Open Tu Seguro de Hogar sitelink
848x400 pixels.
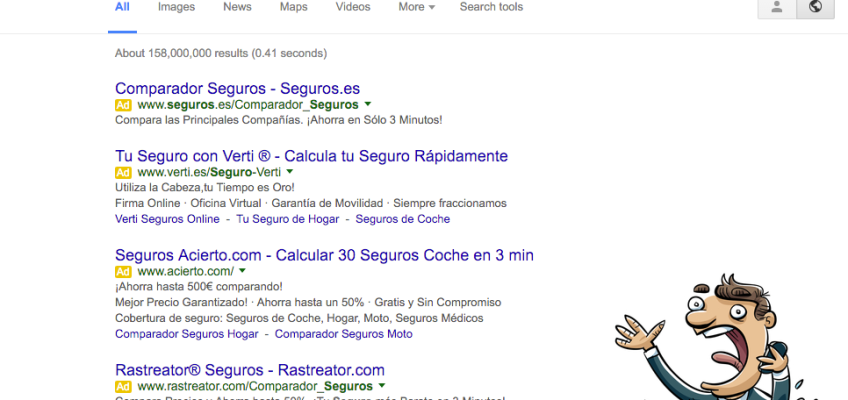[x=288, y=219]
